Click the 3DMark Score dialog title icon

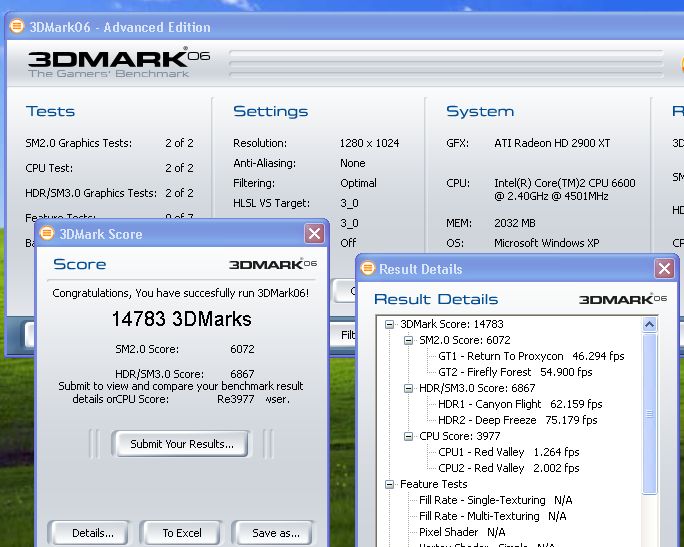click(47, 233)
